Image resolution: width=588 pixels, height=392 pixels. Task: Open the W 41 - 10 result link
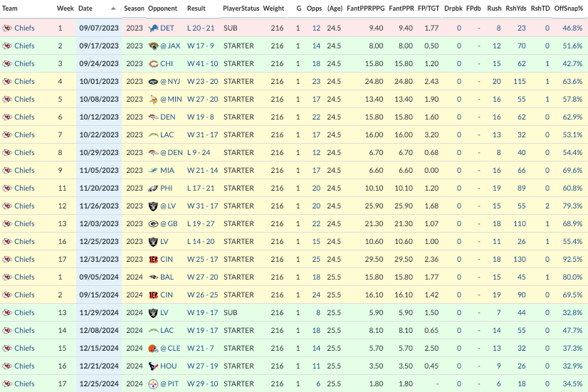point(202,64)
